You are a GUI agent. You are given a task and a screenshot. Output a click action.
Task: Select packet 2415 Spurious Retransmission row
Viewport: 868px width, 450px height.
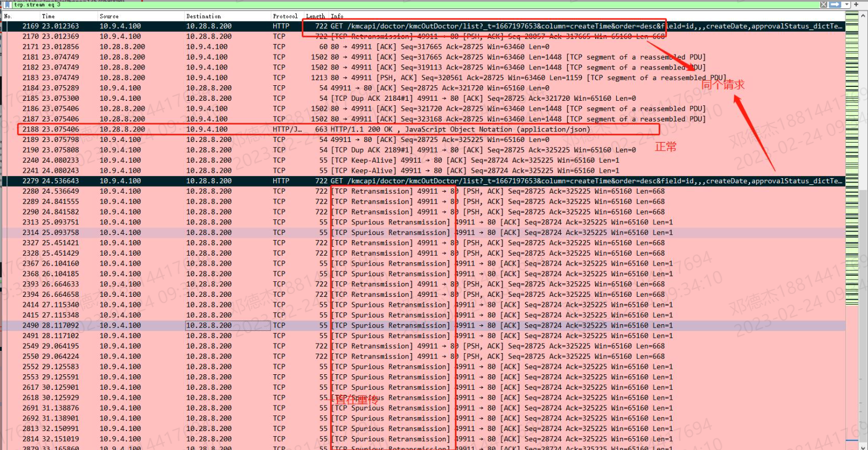[423, 315]
